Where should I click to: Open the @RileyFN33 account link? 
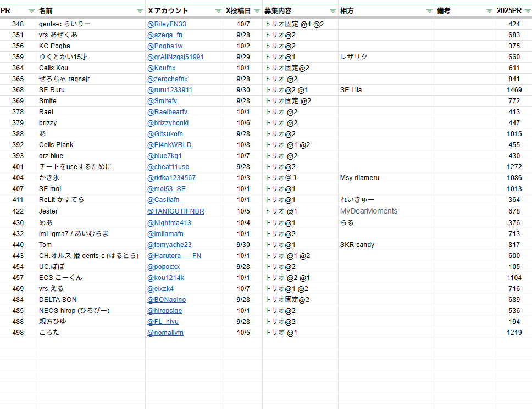point(167,24)
